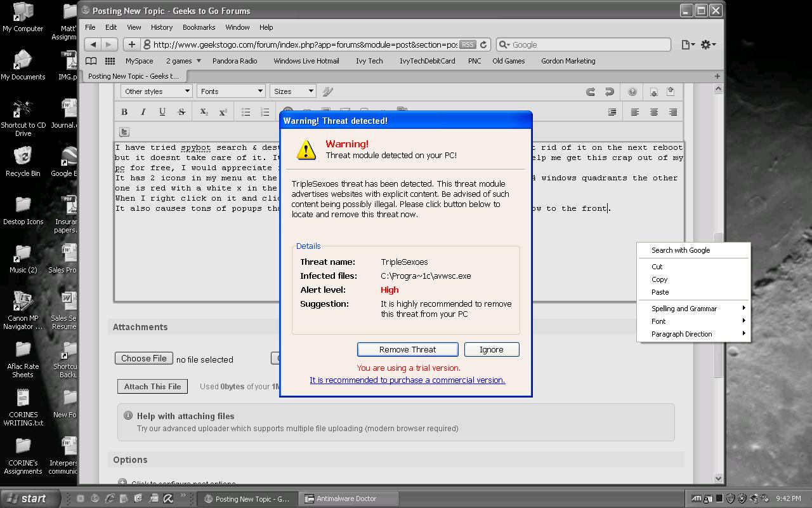Open the bookmarks book icon
The image size is (812, 508).
[x=91, y=61]
